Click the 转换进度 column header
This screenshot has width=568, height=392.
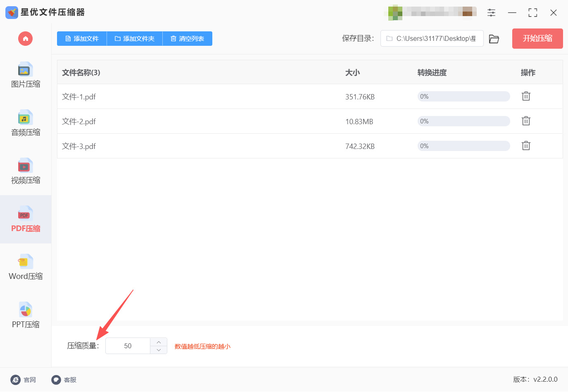tap(432, 73)
